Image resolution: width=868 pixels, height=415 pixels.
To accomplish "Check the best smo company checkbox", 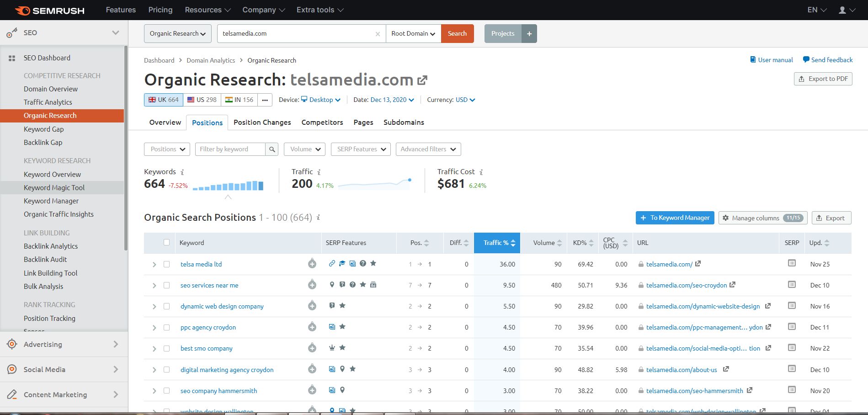I will tap(167, 348).
